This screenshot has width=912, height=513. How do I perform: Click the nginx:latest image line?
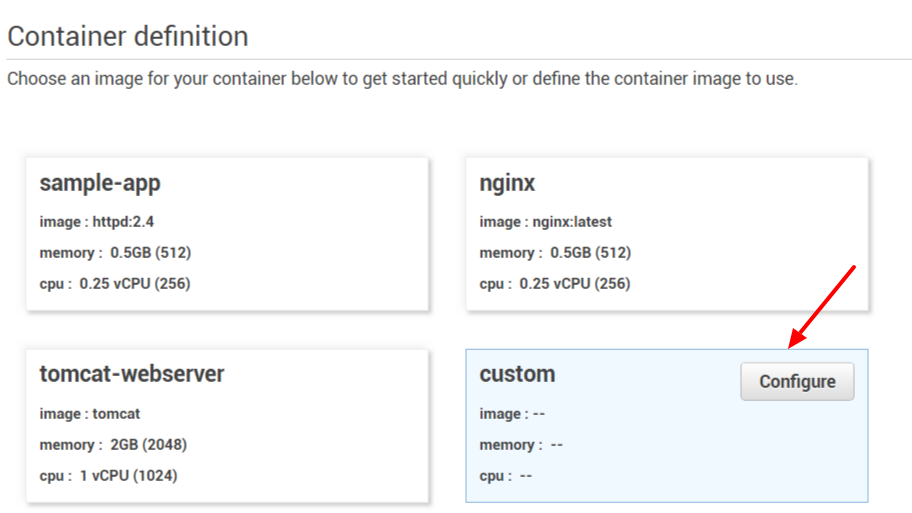tap(545, 222)
